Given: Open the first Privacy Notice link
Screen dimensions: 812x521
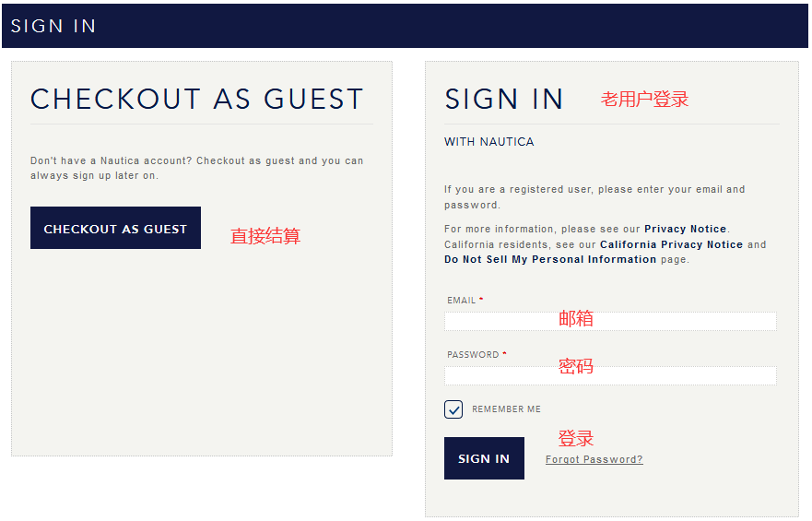Looking at the screenshot, I should click(685, 229).
